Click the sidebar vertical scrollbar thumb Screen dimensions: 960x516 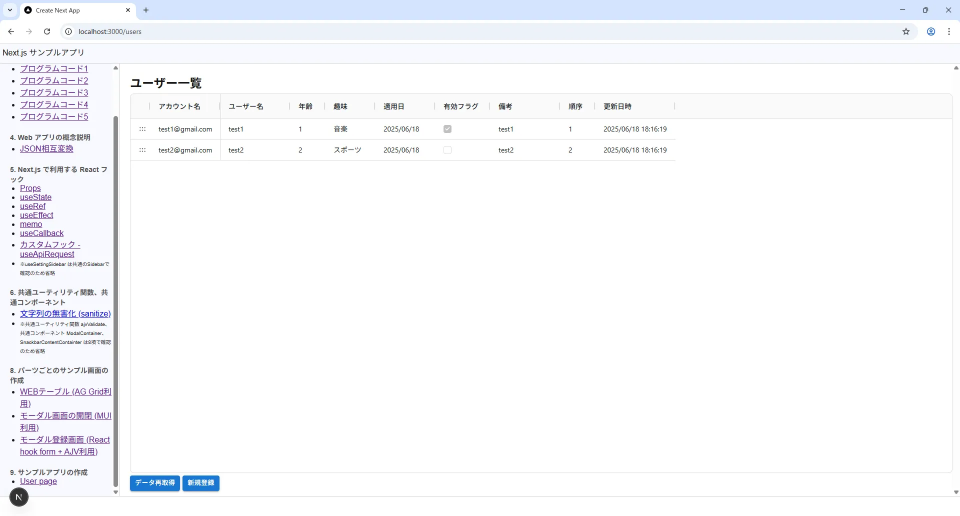click(116, 301)
